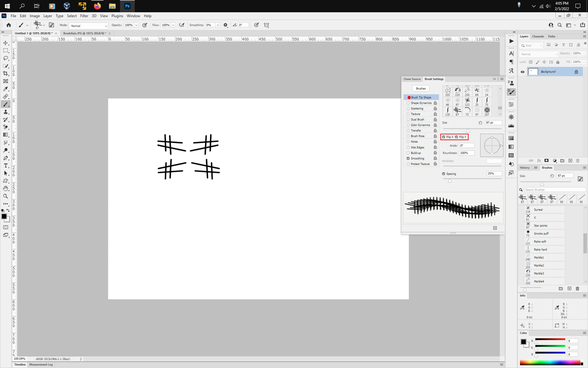Enable the Shape Dynamics checkbox

(x=408, y=103)
